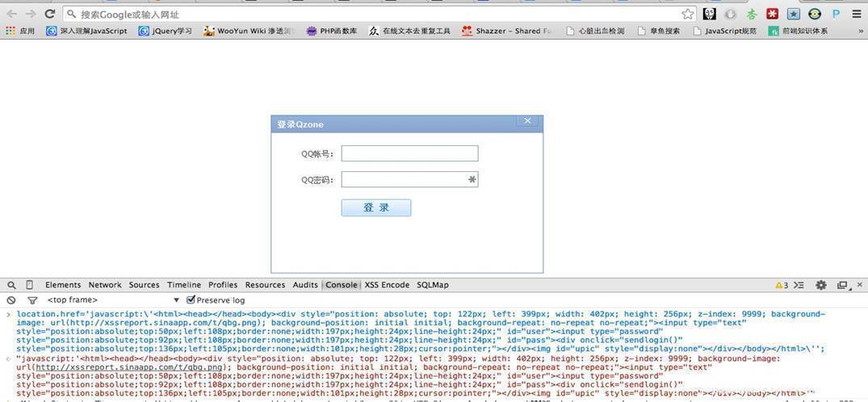Open the 心脏出血检测 bookmark
868x402 pixels.
click(x=595, y=31)
